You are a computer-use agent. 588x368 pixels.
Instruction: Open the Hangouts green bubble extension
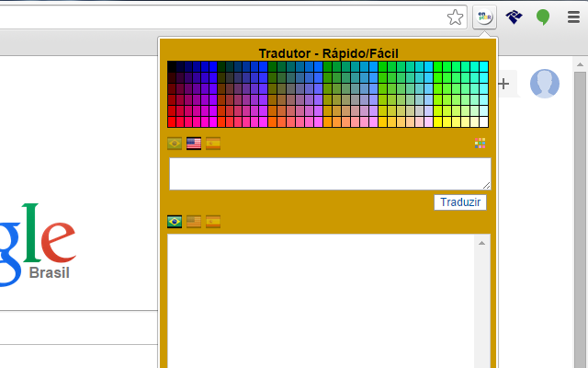tap(543, 17)
